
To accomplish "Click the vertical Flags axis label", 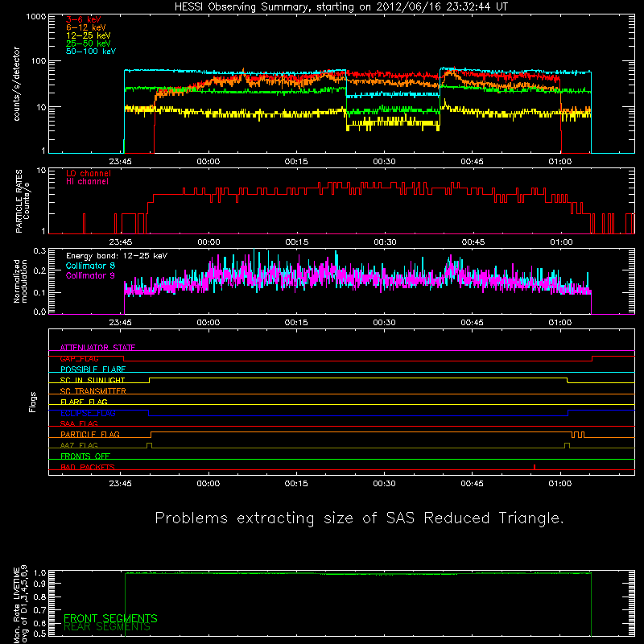I will point(33,402).
